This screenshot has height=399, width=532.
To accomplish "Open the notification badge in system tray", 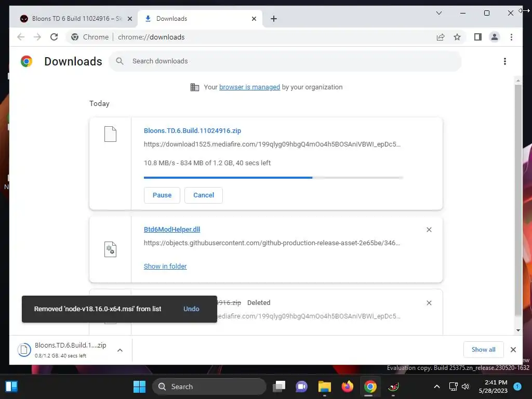I will tap(517, 387).
